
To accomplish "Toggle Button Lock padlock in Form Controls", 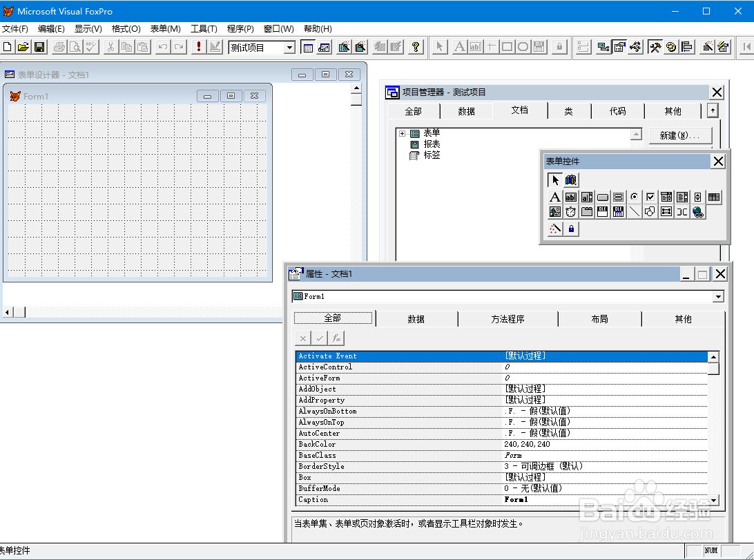I will coord(571,229).
